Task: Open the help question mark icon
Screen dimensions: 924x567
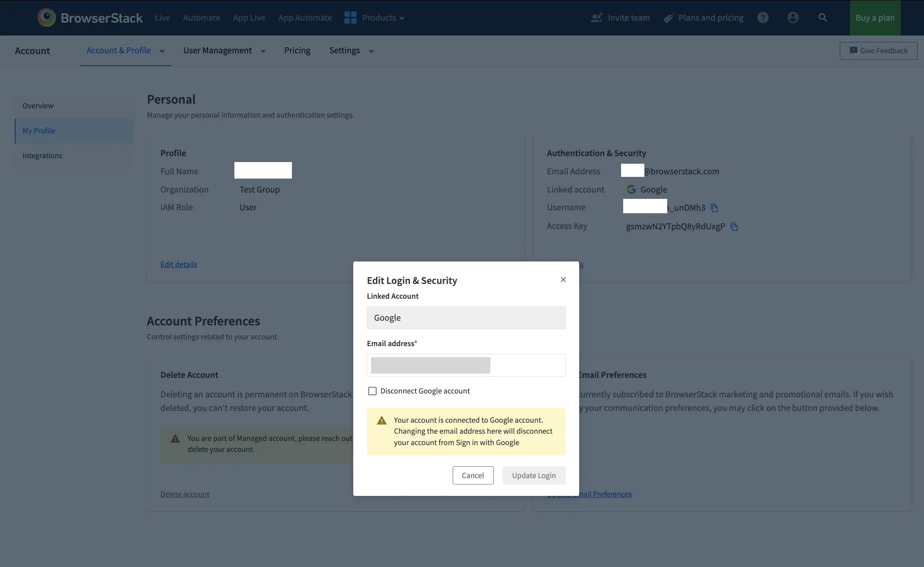Action: click(763, 18)
